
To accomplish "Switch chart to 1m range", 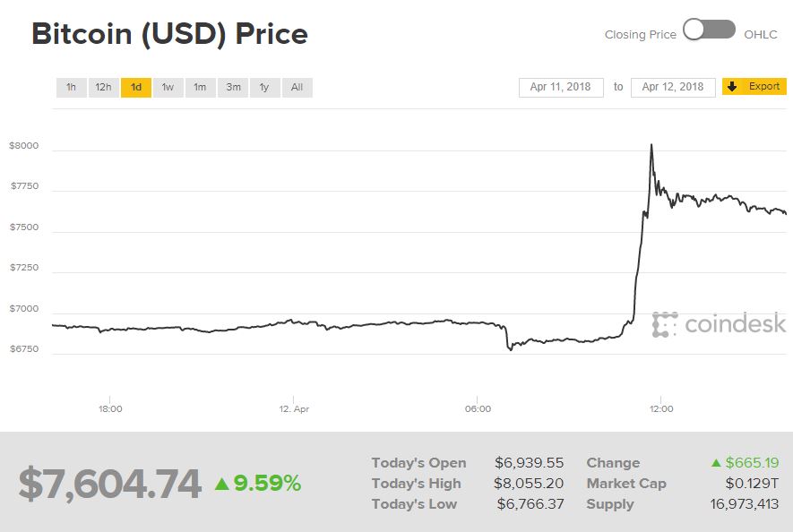I will click(x=200, y=87).
